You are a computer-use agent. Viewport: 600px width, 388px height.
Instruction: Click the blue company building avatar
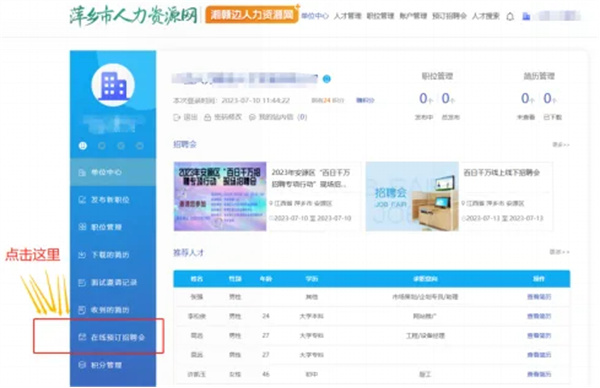[113, 85]
